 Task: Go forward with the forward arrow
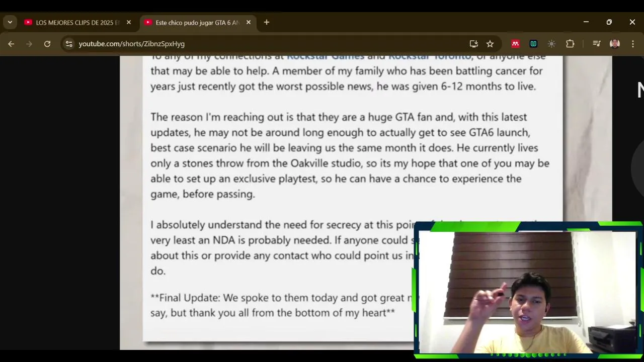[x=29, y=44]
